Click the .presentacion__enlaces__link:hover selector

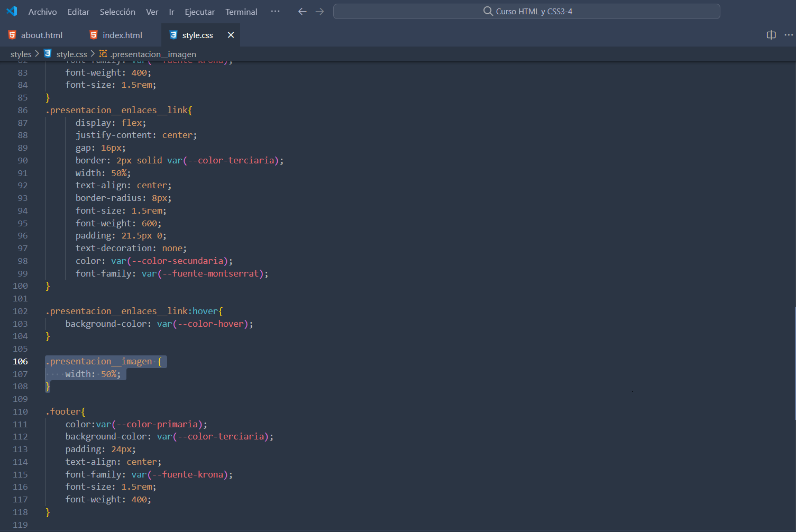coord(132,311)
